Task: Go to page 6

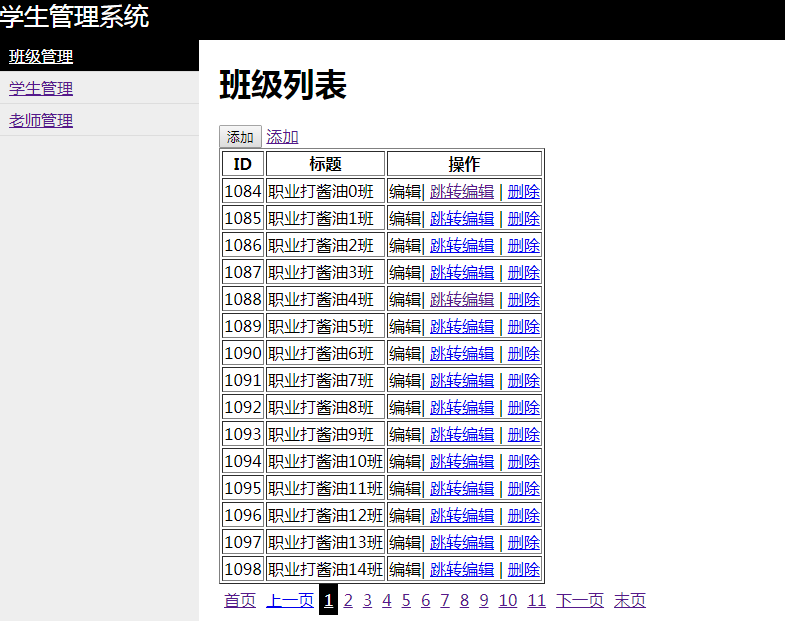Action: 426,600
